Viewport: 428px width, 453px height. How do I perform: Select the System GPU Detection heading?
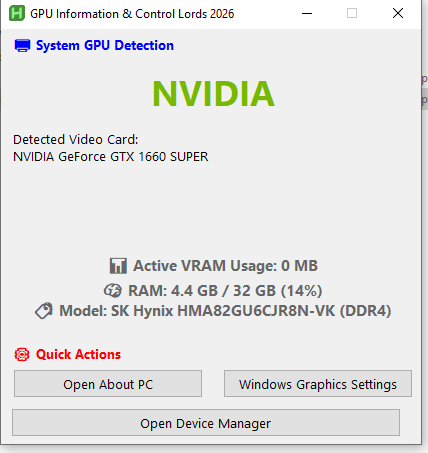[105, 45]
